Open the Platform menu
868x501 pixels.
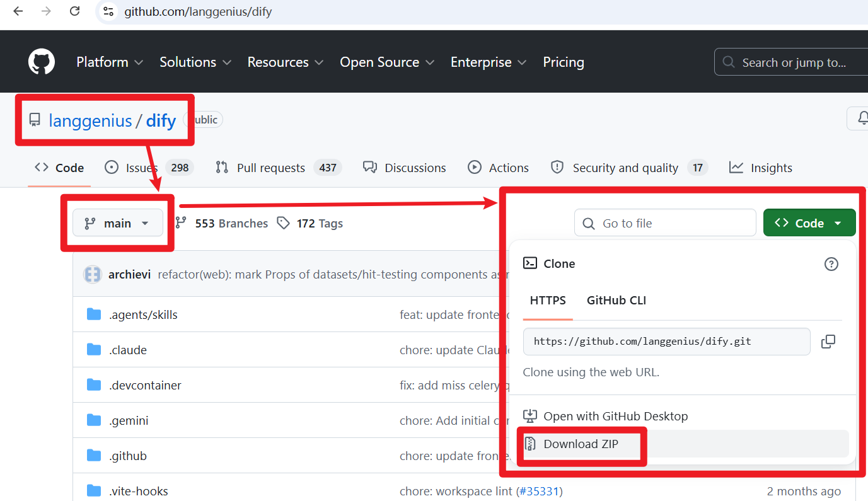(110, 62)
